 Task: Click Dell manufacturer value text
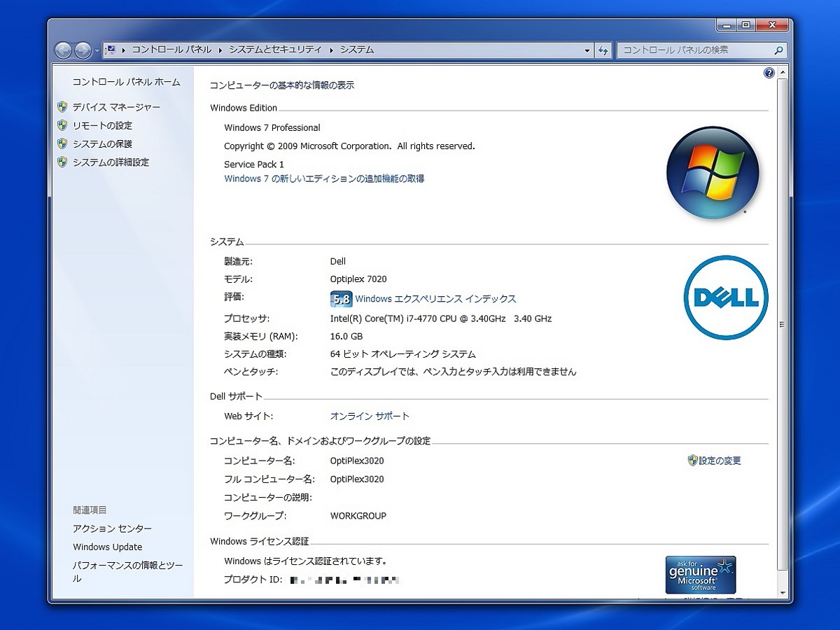[338, 261]
